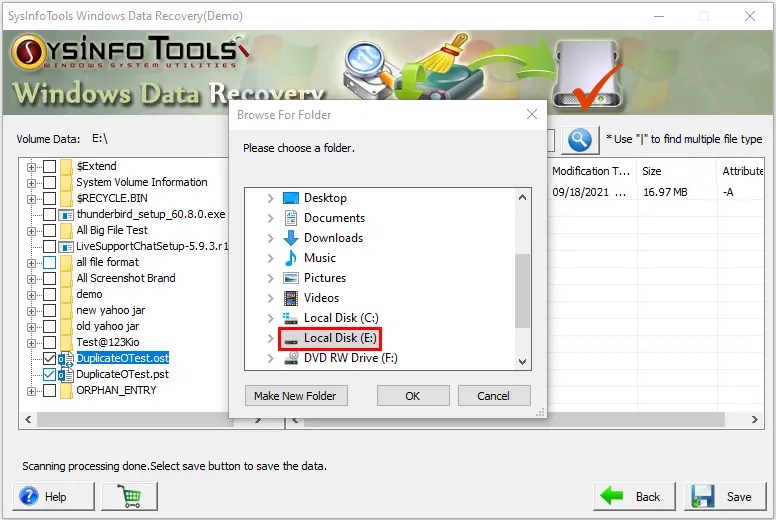Expand Local Disk (E:) chevron
Image resolution: width=776 pixels, height=520 pixels.
tap(270, 338)
